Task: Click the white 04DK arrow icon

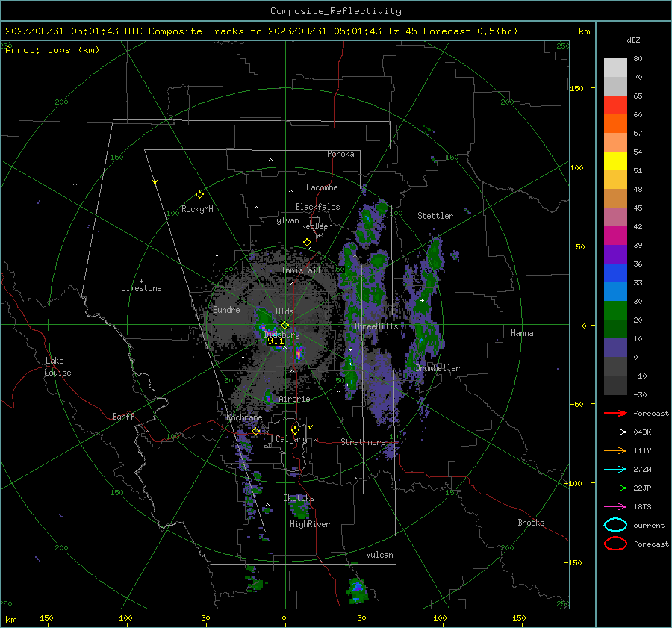Action: click(615, 432)
